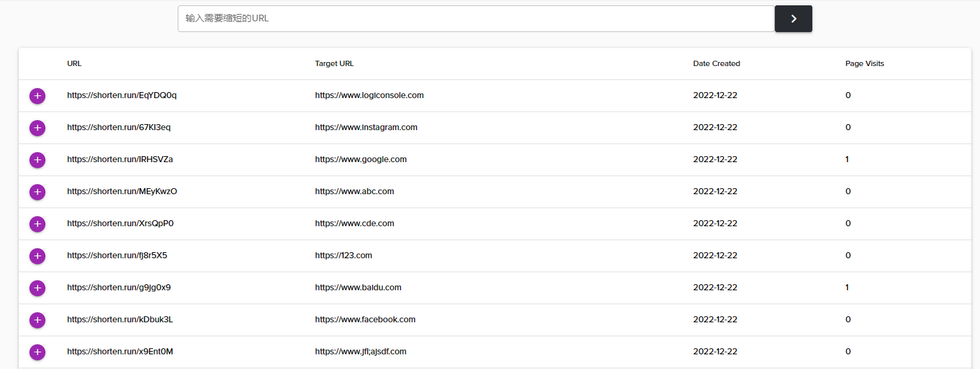Click page visits count 0 for 123.com
This screenshot has height=369, width=980.
[848, 256]
